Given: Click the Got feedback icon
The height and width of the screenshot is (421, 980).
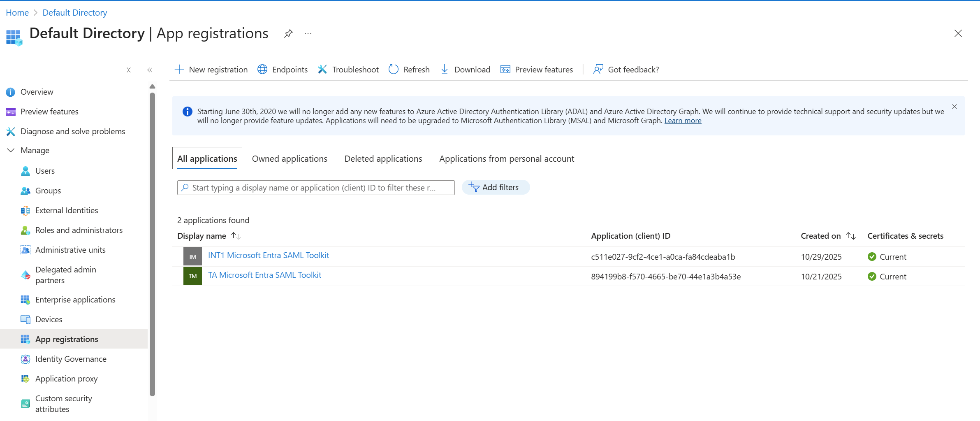Looking at the screenshot, I should [x=598, y=70].
